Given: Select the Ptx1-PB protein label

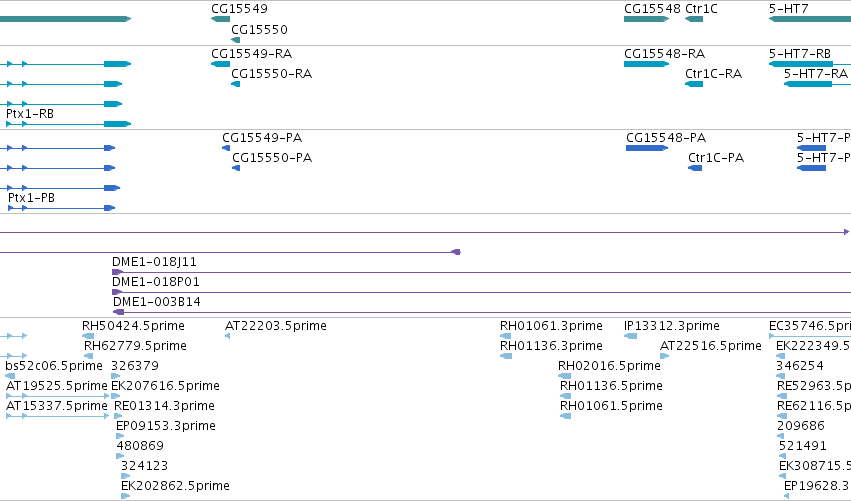Looking at the screenshot, I should pos(31,198).
